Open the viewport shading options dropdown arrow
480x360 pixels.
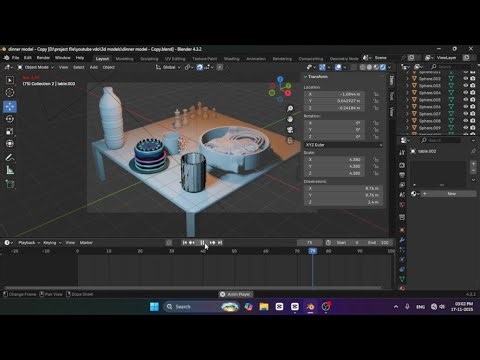[x=390, y=67]
